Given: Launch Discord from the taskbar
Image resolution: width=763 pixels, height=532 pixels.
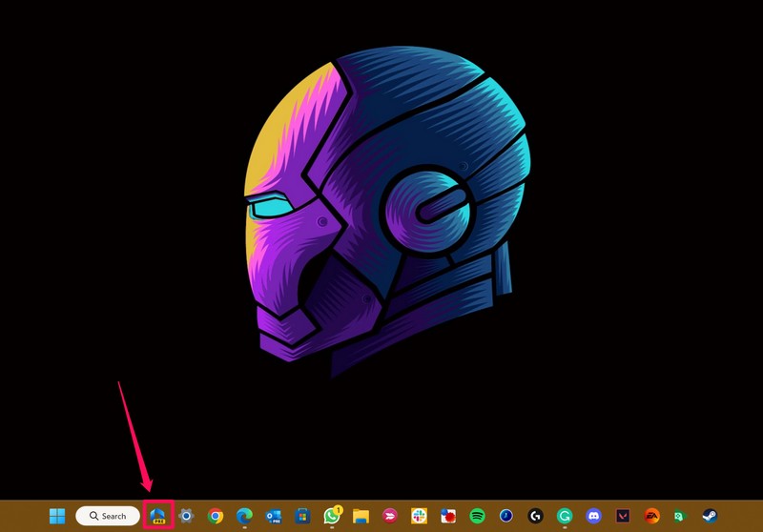Looking at the screenshot, I should [593, 516].
